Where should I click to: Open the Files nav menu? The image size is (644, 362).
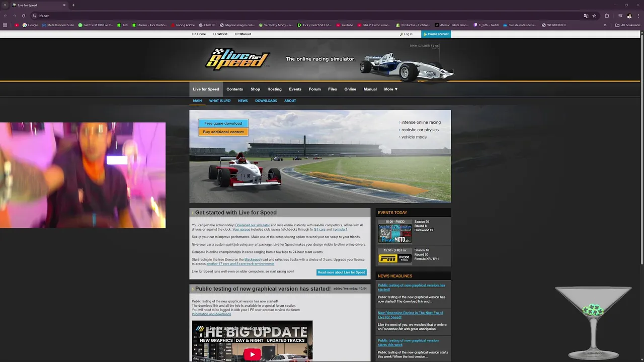[x=333, y=89]
